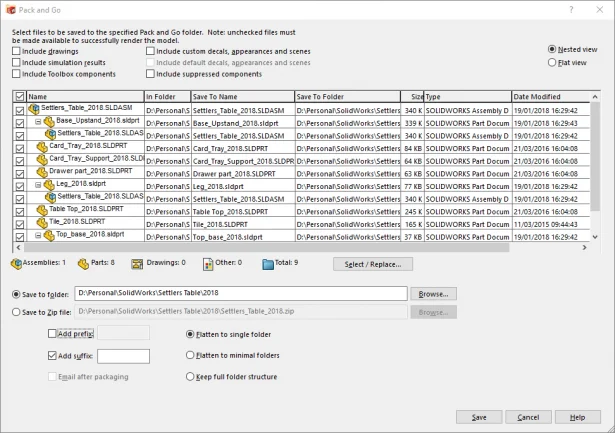Enable Include drawings checkbox
Viewport: 615px width, 433px height.
point(17,50)
